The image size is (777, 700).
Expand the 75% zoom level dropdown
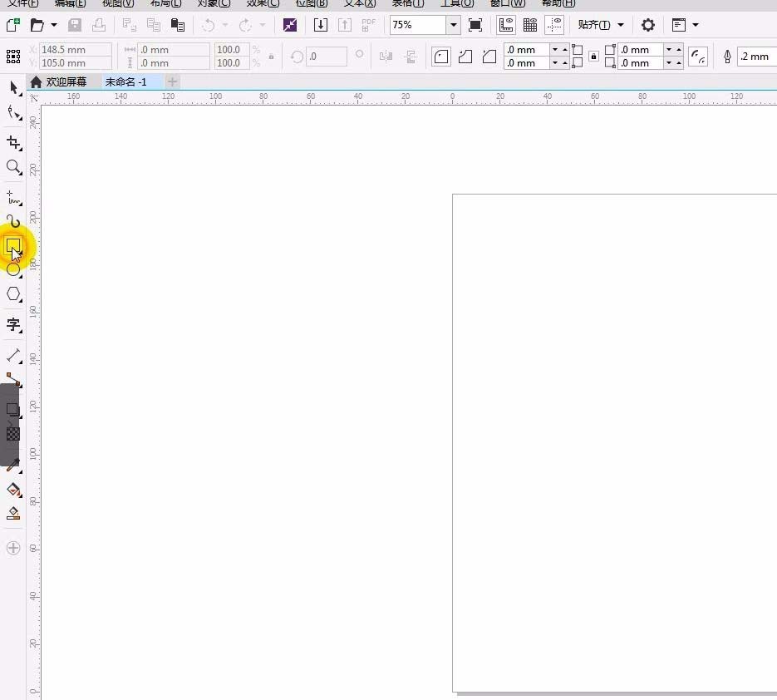[x=453, y=25]
